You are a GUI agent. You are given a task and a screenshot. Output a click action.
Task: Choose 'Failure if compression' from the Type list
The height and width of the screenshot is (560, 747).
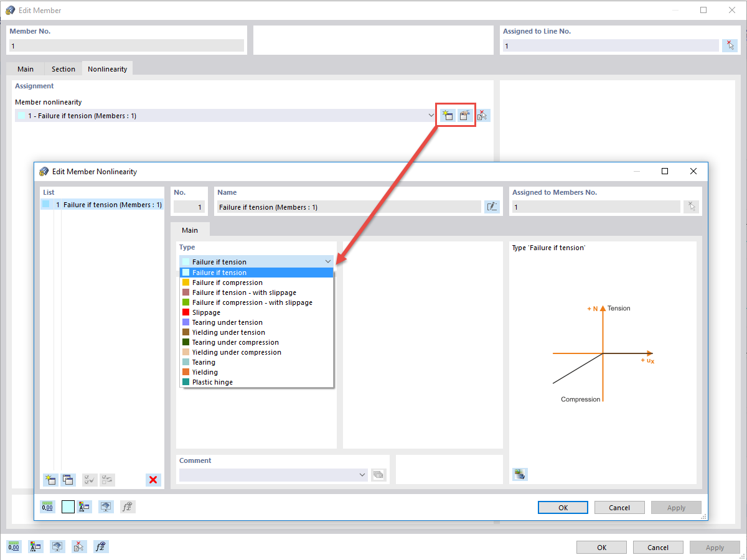pyautogui.click(x=256, y=282)
